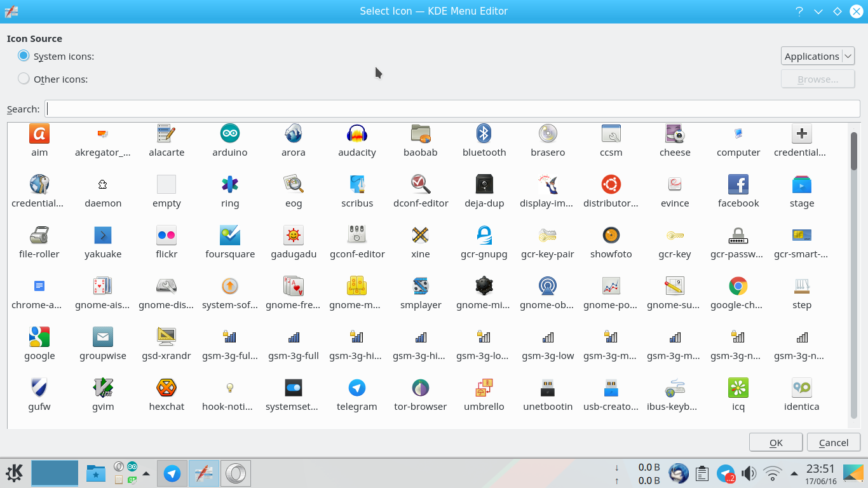Choose the Unetbootin icon

547,388
